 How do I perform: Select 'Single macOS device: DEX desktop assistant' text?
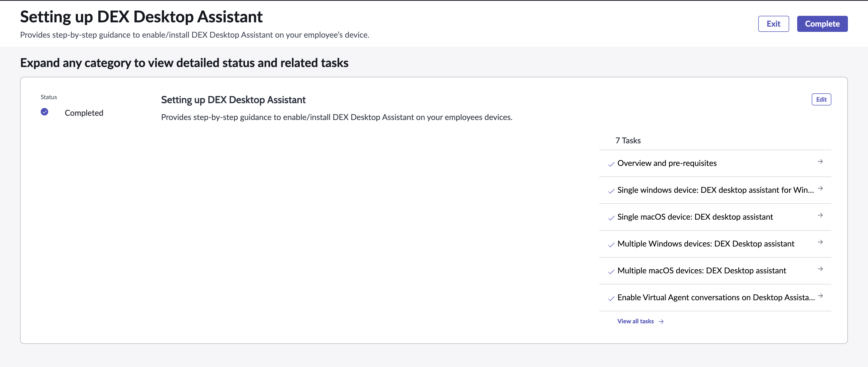tap(695, 217)
